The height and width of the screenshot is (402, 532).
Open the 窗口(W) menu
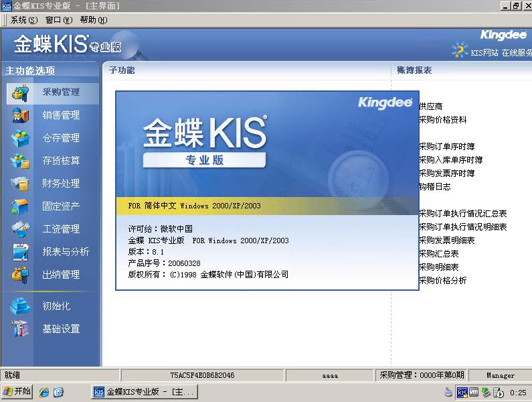pos(59,20)
